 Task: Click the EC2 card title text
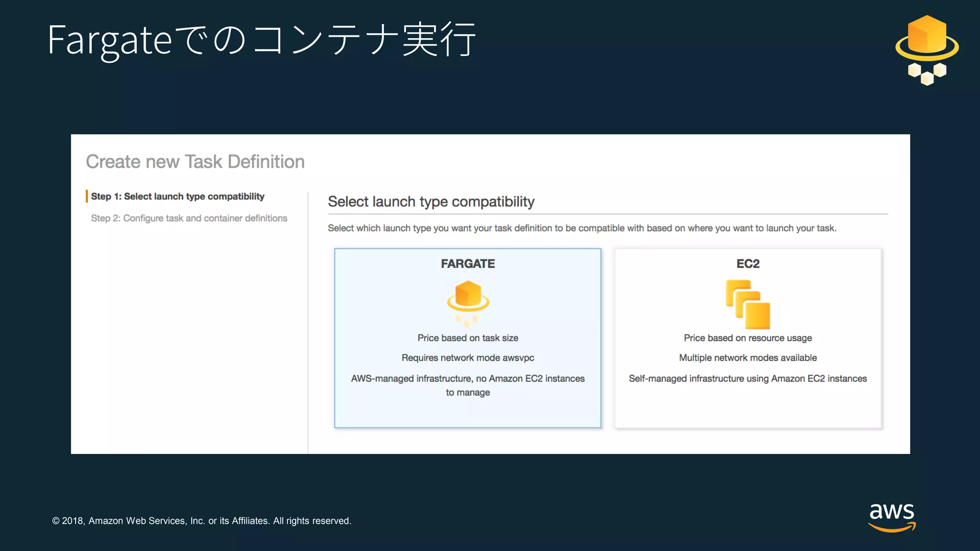747,264
